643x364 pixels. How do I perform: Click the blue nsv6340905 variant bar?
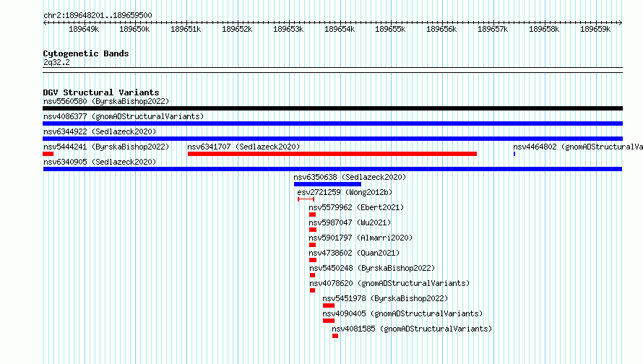(332, 169)
